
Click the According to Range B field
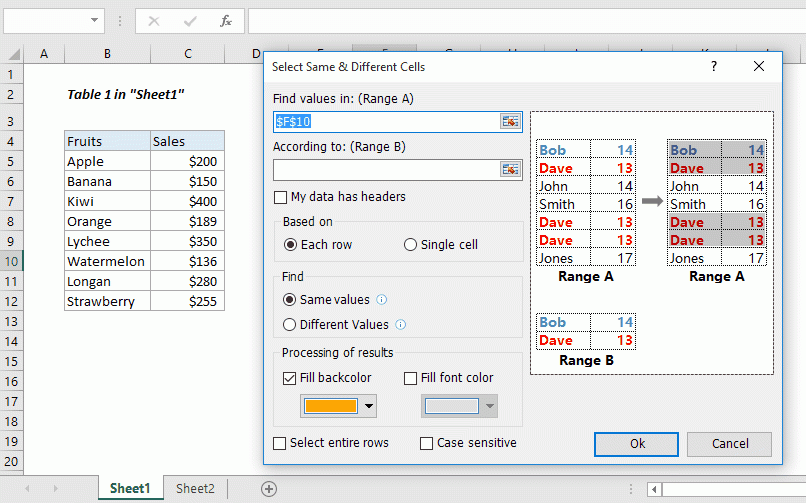[x=386, y=169]
